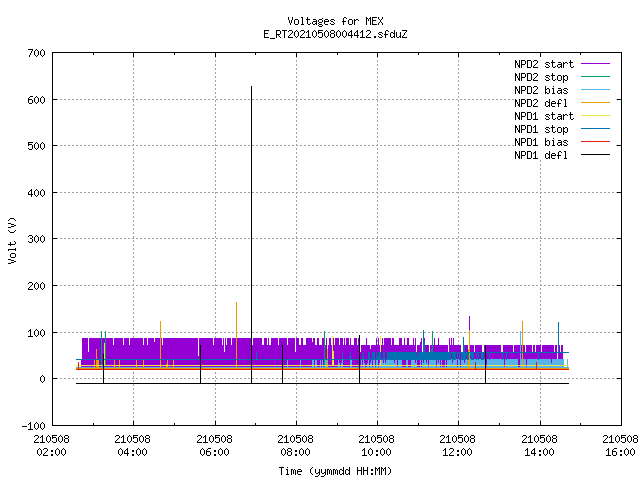The width and height of the screenshot is (640, 480).
Task: Click the black NPD1 defl legend line
Action: (595, 155)
